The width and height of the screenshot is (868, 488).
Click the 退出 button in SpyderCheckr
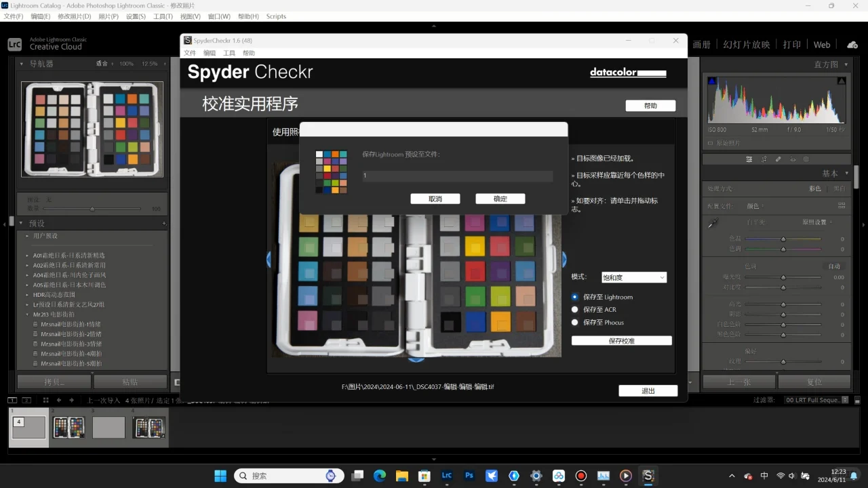648,390
